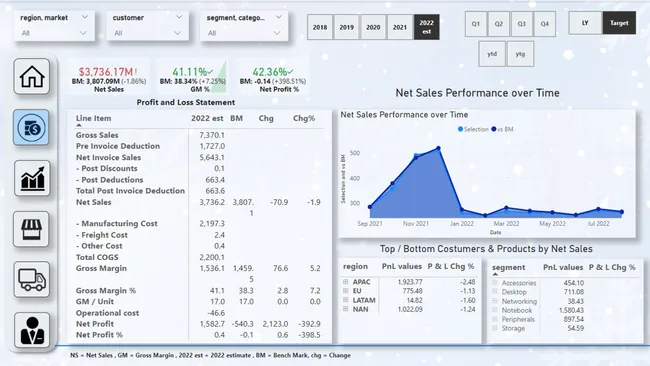Sort by the 2022 est column header
This screenshot has width=650, height=366.
[x=207, y=118]
